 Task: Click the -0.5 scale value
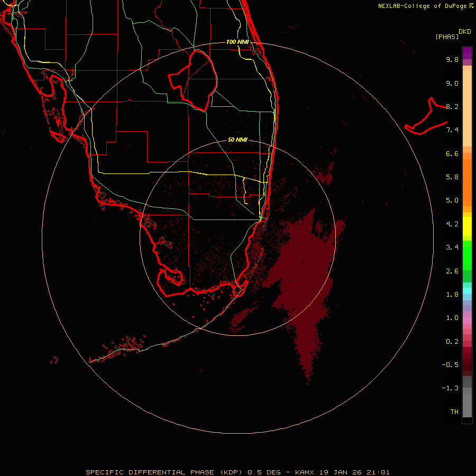[450, 365]
